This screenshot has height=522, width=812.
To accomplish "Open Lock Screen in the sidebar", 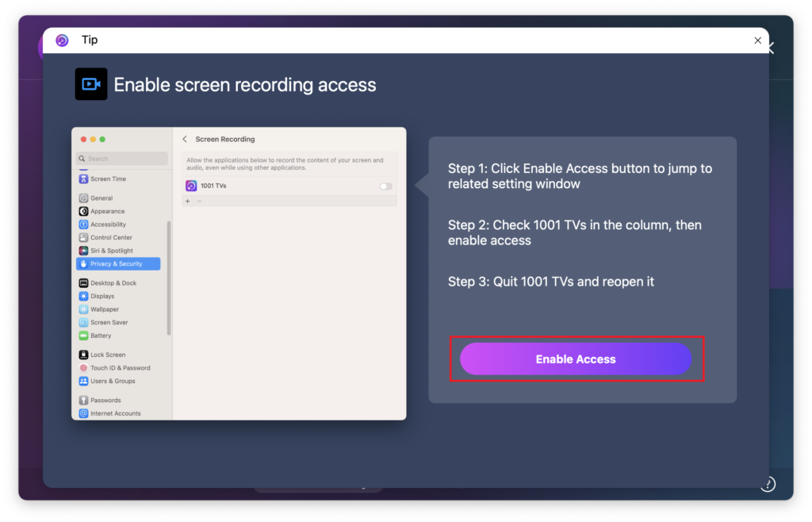I will pos(108,355).
